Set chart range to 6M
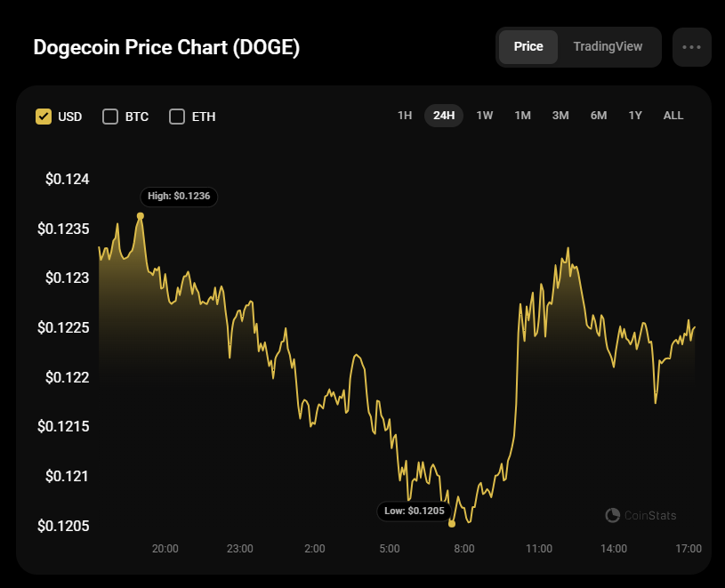 (599, 116)
